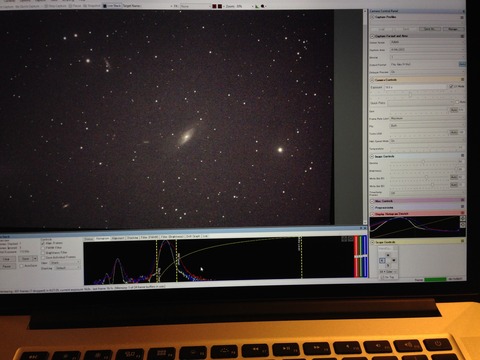This screenshot has width=480, height=360.
Task: Open Camera Controls section menu icon
Action: pos(462,80)
